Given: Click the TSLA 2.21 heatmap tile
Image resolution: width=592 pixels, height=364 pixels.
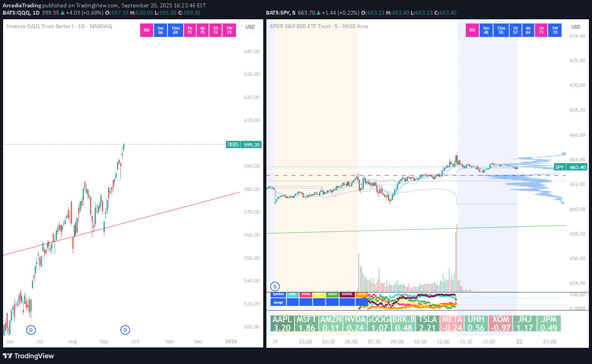Looking at the screenshot, I should (427, 324).
